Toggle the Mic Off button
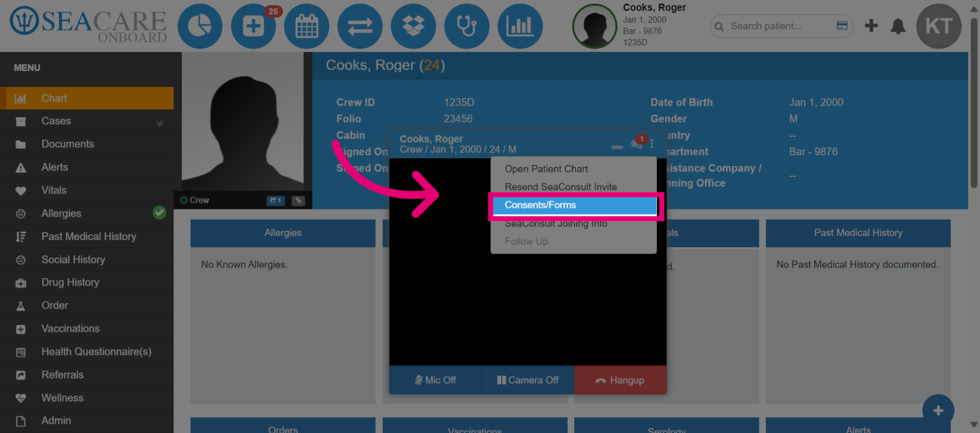Screen dimensions: 980x433 [x=435, y=380]
